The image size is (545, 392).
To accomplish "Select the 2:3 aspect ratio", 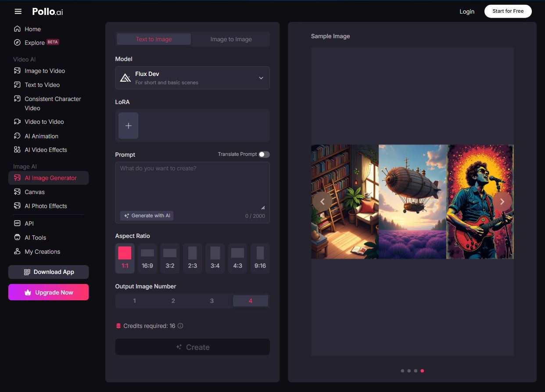I will pos(193,258).
